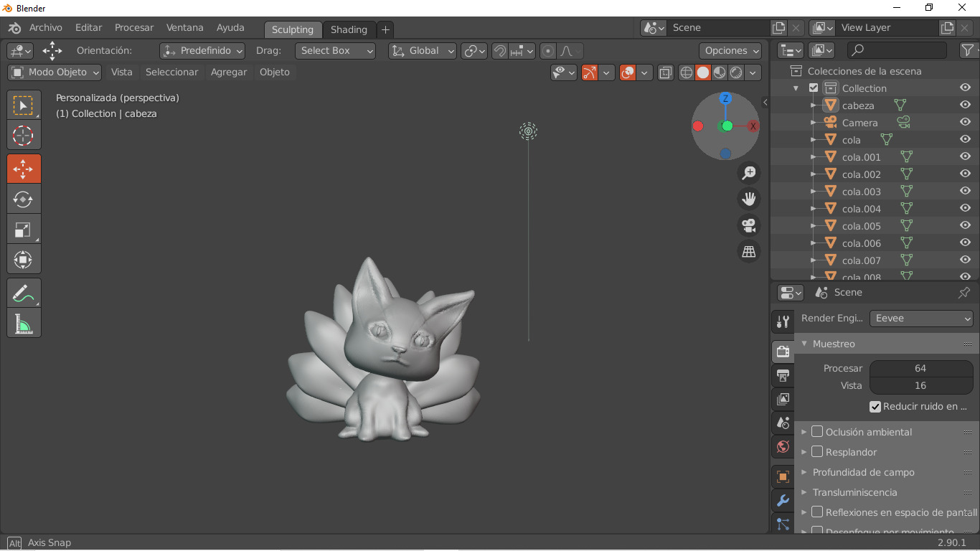Open the Procesar menu
The width and height of the screenshot is (980, 551).
pyautogui.click(x=134, y=27)
